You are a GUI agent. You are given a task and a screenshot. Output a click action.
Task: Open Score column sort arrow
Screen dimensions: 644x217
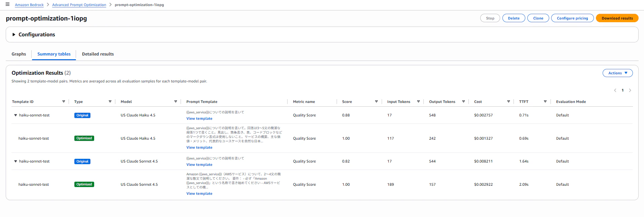click(x=376, y=102)
